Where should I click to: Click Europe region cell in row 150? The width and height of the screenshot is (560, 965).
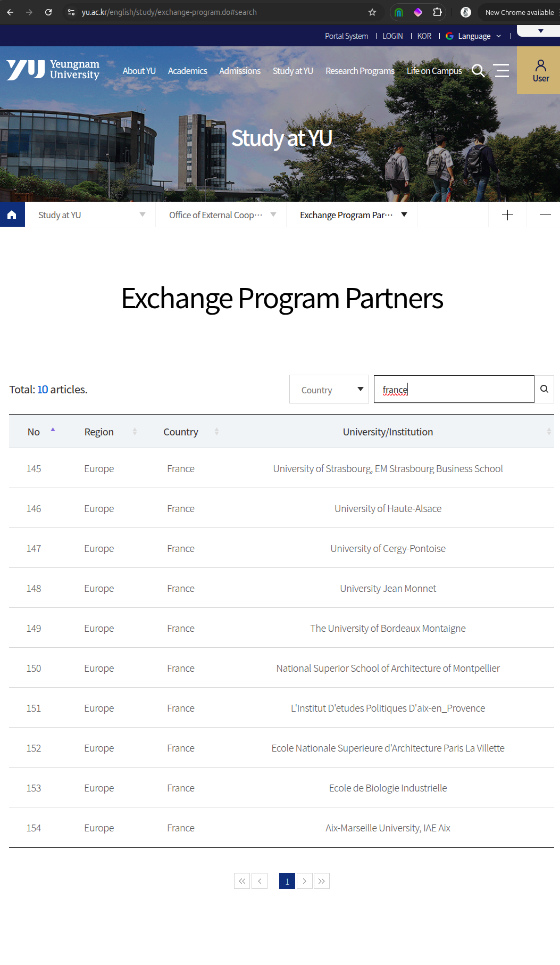(x=99, y=668)
